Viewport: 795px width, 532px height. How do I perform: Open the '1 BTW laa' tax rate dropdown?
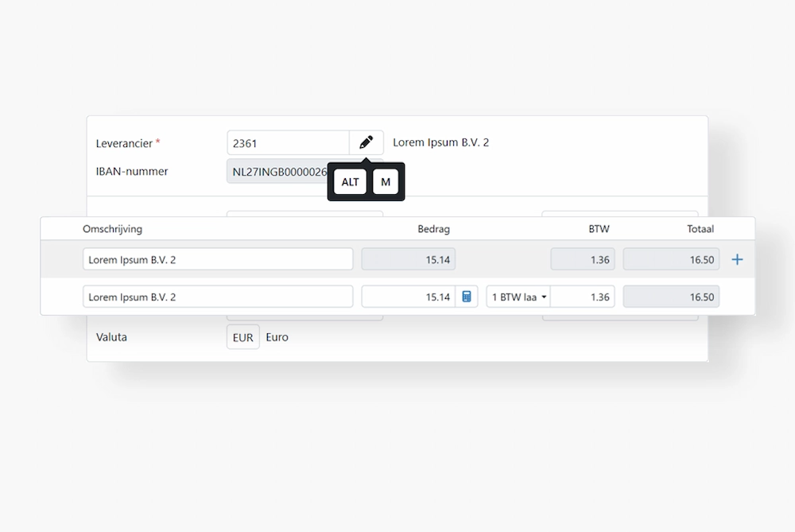[x=518, y=296]
